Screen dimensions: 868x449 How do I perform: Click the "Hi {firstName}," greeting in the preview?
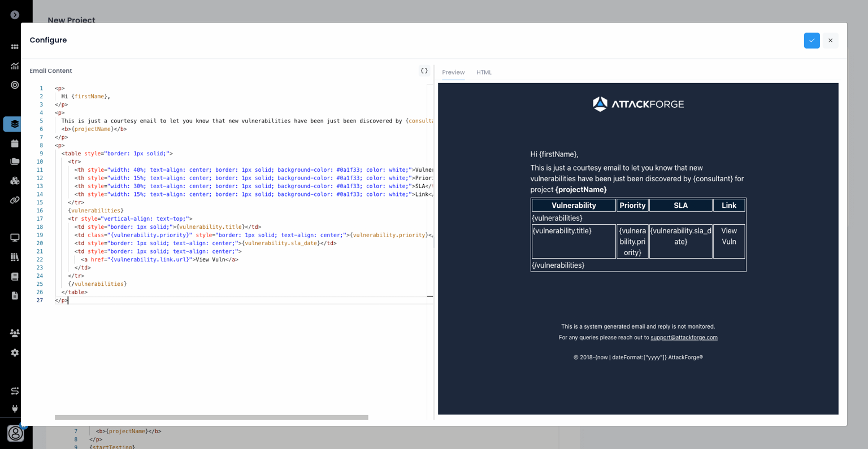[x=554, y=154]
